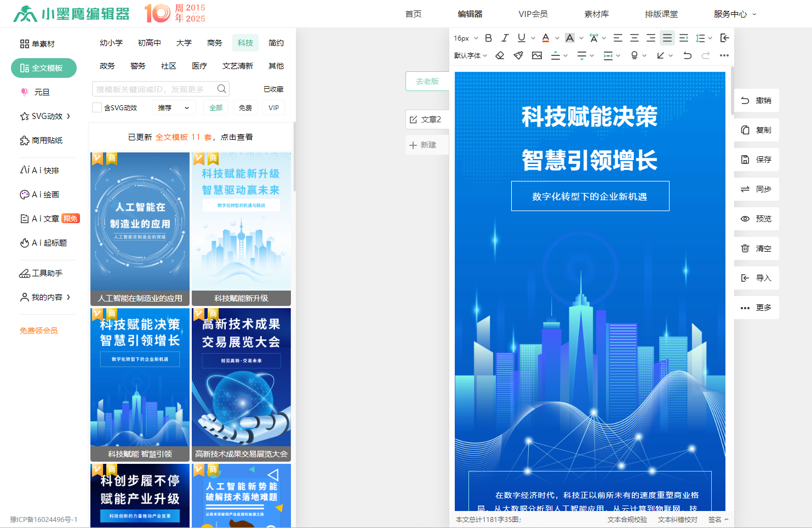Viewport: 812px width, 528px height.
Task: Select the 免费 filter option
Action: [245, 108]
